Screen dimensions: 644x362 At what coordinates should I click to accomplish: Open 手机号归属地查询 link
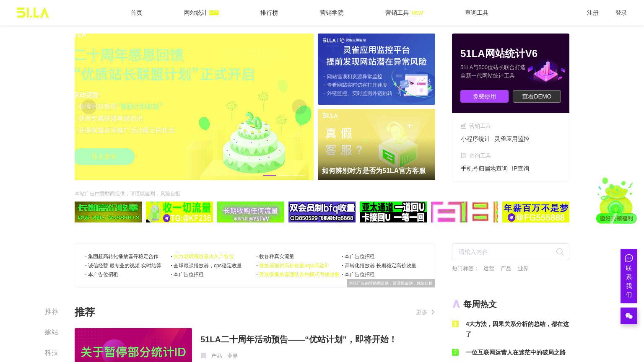click(x=484, y=168)
